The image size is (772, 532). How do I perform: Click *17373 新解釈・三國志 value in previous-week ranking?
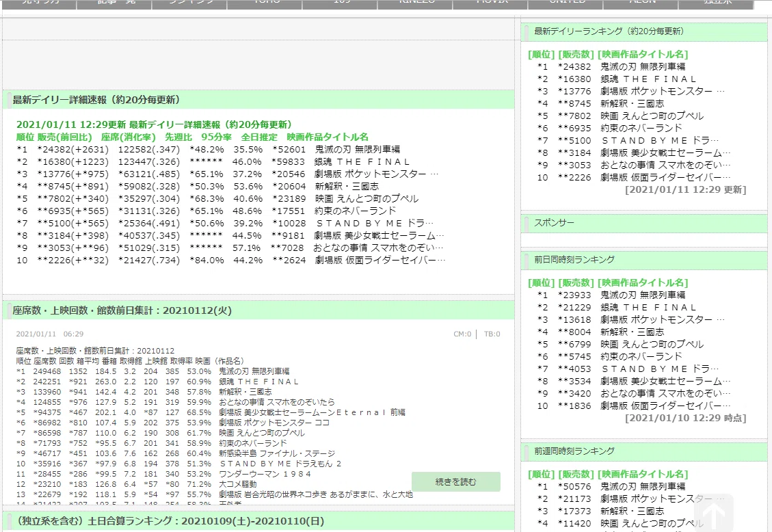[x=574, y=511]
